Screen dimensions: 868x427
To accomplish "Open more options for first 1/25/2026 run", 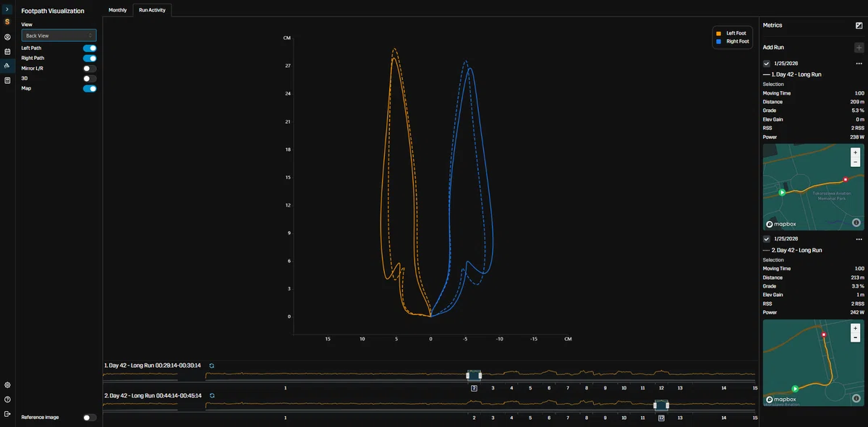I will point(859,64).
